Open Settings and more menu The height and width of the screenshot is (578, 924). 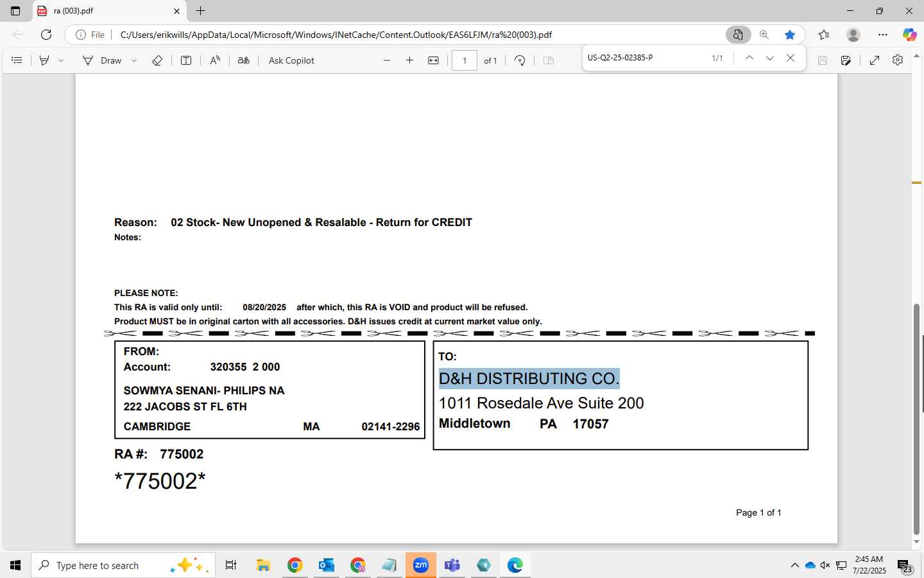click(x=883, y=35)
